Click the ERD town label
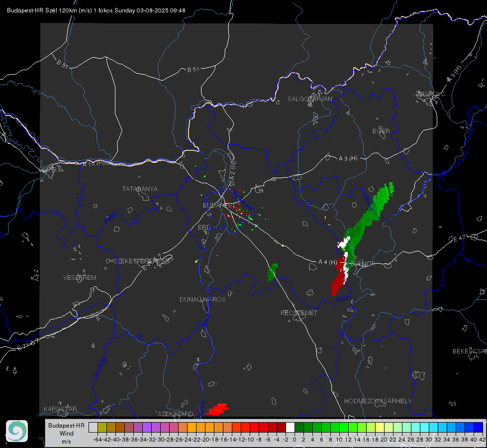 [x=204, y=227]
